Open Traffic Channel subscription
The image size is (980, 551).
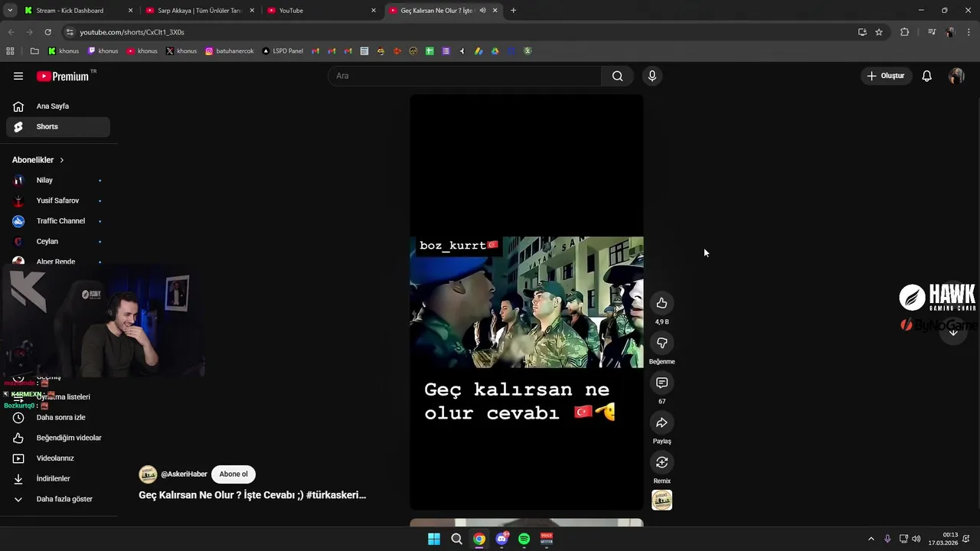[58, 221]
